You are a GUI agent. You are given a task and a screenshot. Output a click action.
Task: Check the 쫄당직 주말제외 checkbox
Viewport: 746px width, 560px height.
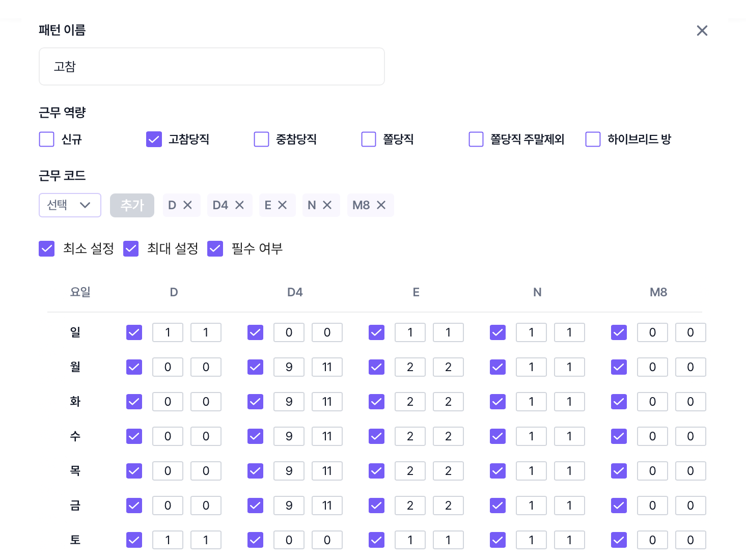coord(476,139)
